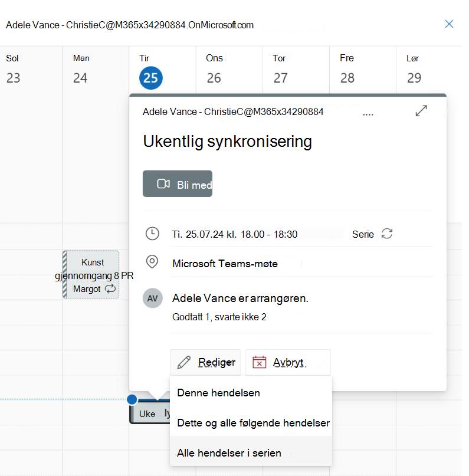Click the pencil icon on Rediger
This screenshot has width=469, height=476.
click(184, 363)
